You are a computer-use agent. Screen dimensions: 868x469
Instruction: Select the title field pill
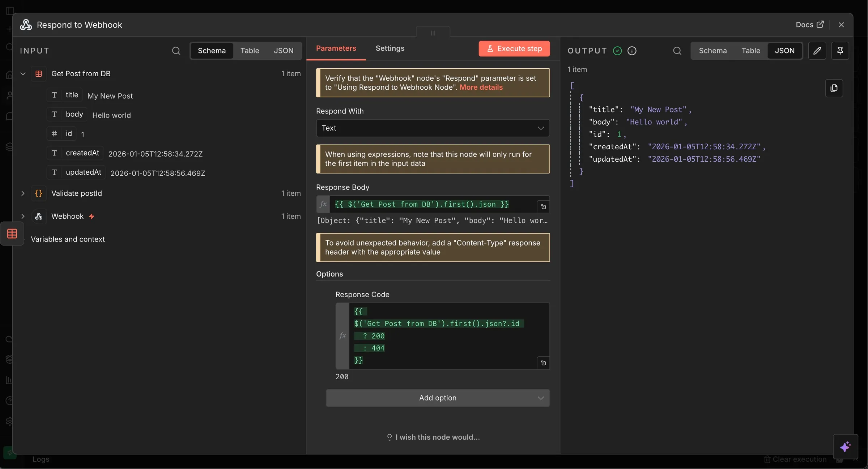coord(65,95)
